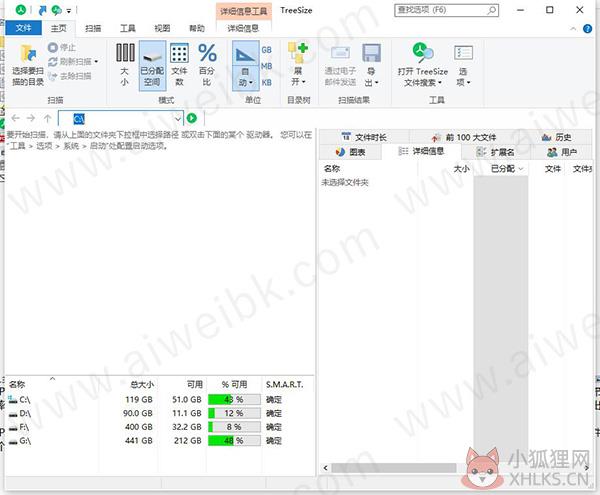The height and width of the screenshot is (495, 600).
Task: Switch to the 主页 ribbon tab
Action: tap(59, 28)
